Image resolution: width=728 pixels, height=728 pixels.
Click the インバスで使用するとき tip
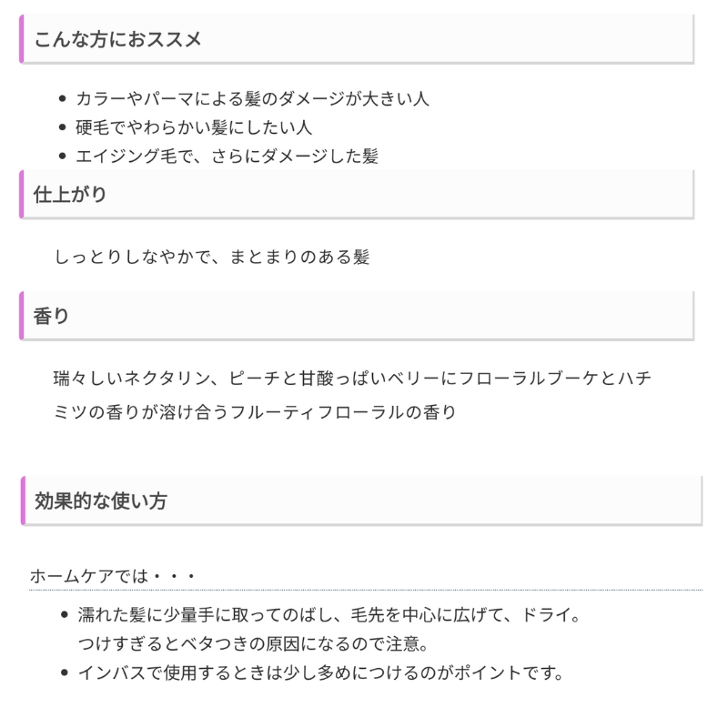[321, 672]
